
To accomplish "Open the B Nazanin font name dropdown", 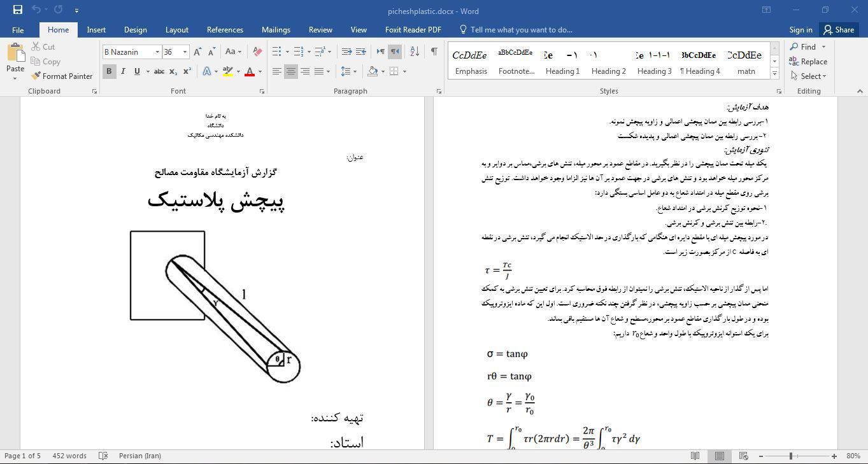I will point(157,52).
